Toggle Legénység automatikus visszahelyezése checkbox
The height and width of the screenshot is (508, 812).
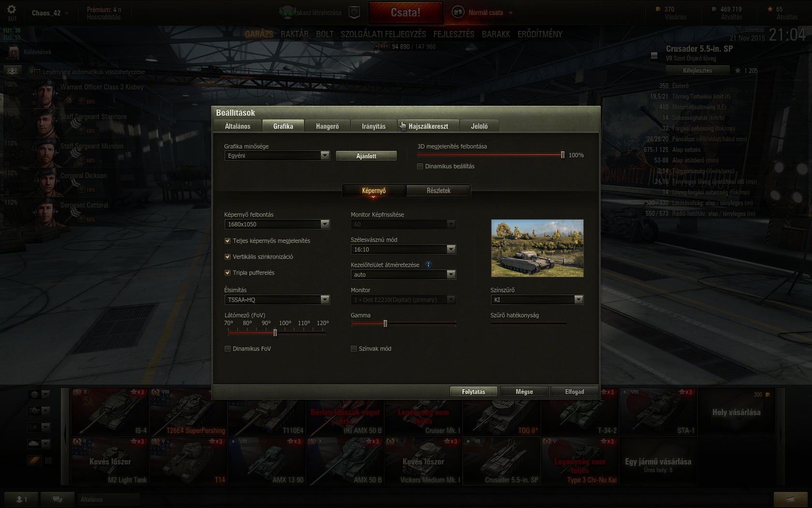tap(37, 72)
